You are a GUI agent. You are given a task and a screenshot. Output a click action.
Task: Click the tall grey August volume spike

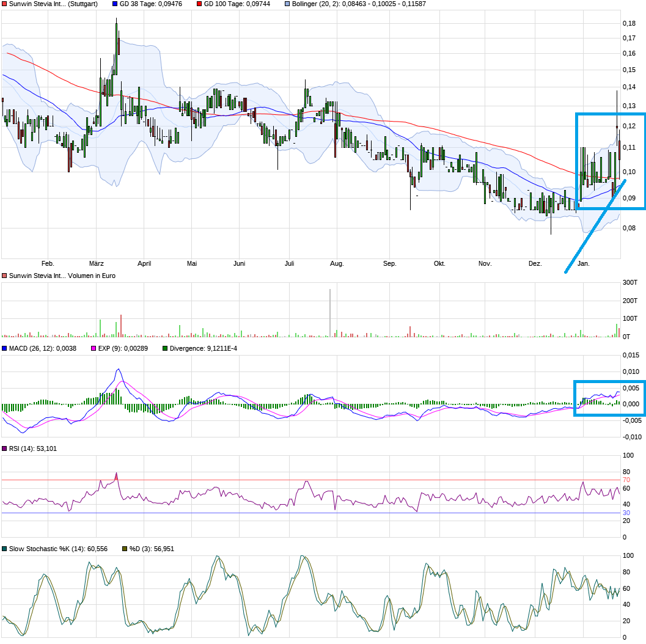click(x=330, y=313)
